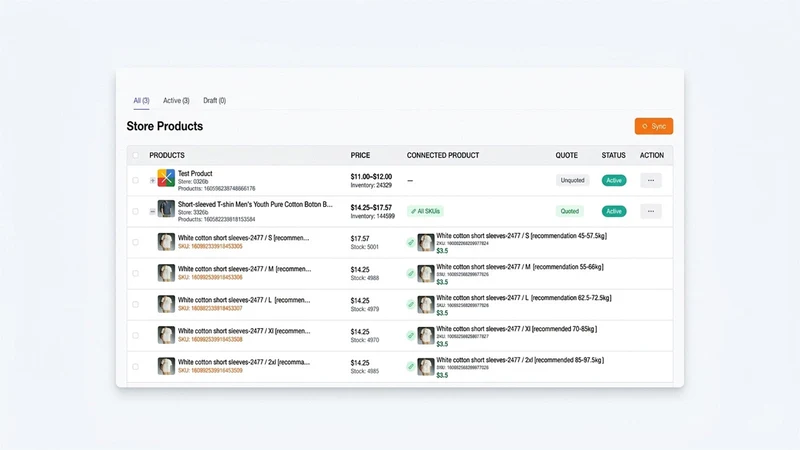Click the link icon on the 2477 / S connected product

411,242
